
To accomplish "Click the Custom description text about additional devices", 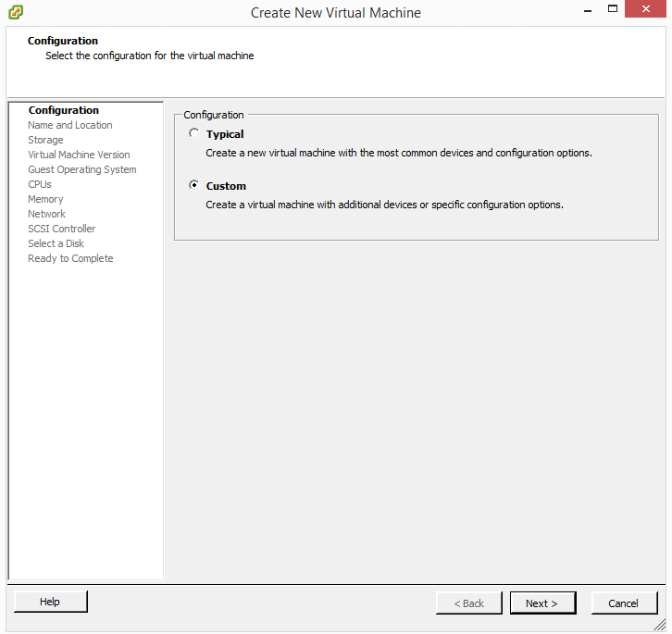I will (x=384, y=205).
